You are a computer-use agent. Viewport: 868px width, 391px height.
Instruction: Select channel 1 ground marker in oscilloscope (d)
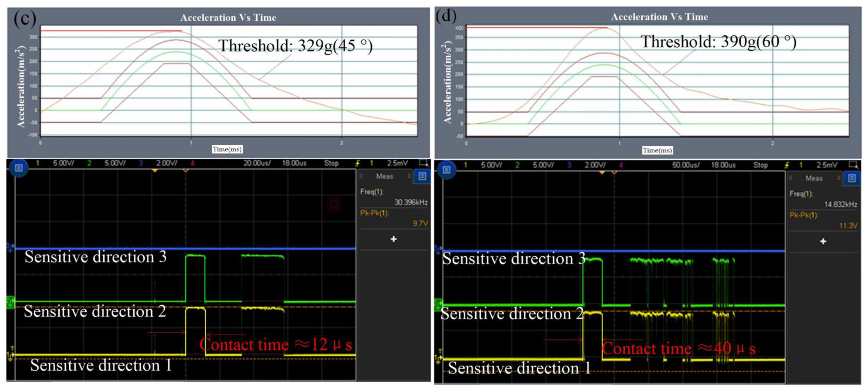(x=438, y=359)
